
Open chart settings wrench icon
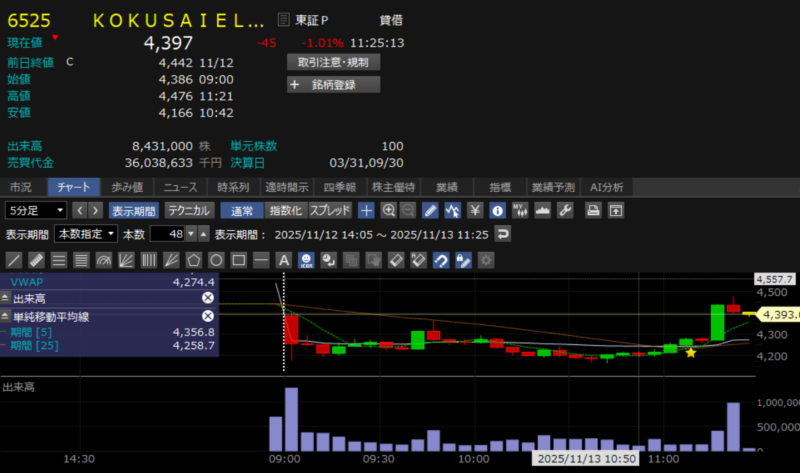pos(564,211)
